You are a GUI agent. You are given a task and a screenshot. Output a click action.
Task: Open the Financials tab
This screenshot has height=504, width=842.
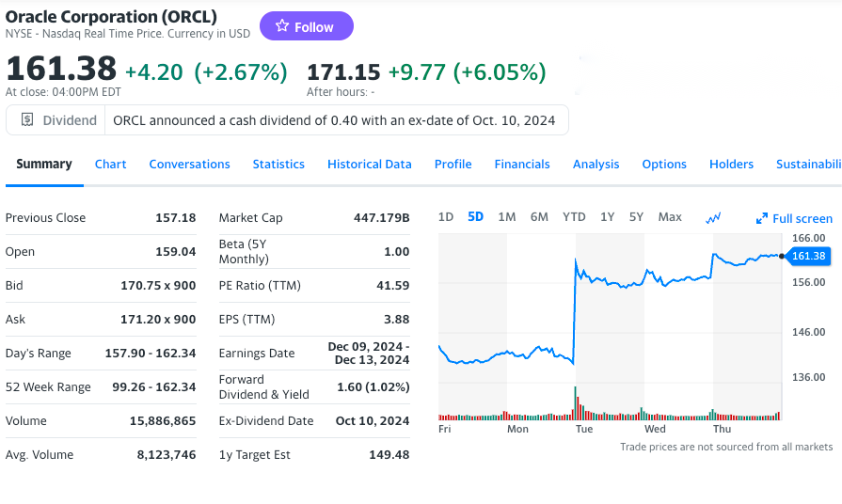click(522, 165)
